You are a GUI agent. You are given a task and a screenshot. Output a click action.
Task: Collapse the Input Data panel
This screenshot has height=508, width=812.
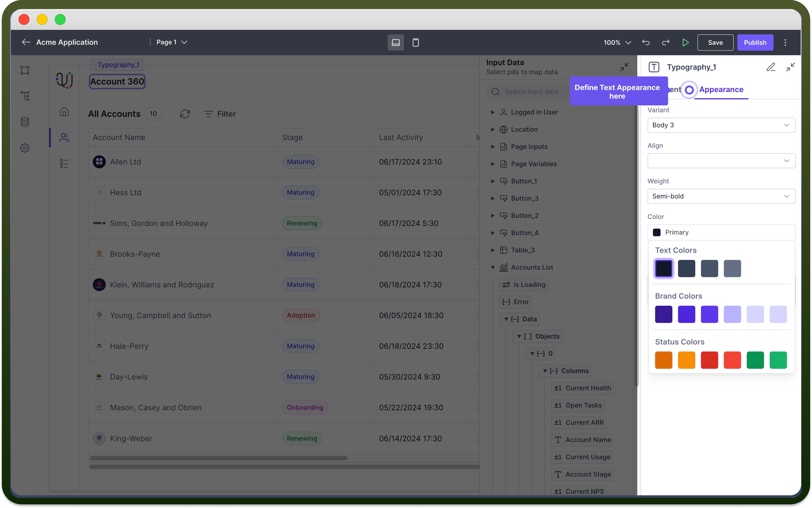point(624,67)
